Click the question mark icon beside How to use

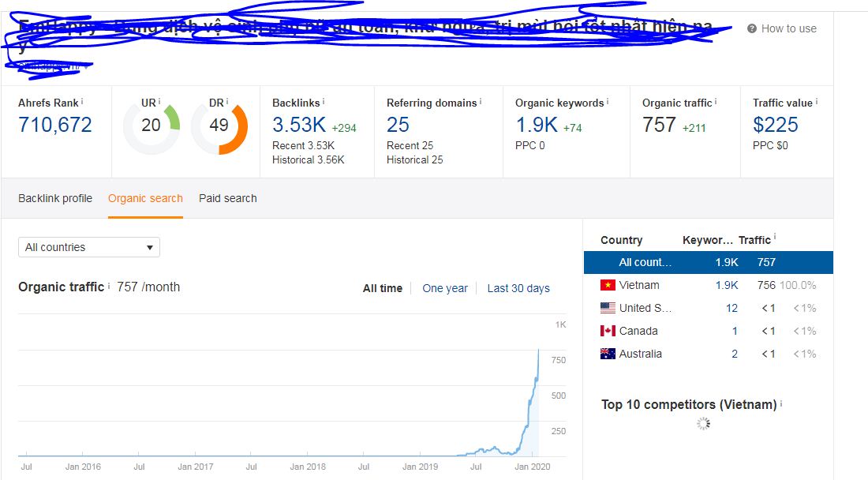point(752,28)
